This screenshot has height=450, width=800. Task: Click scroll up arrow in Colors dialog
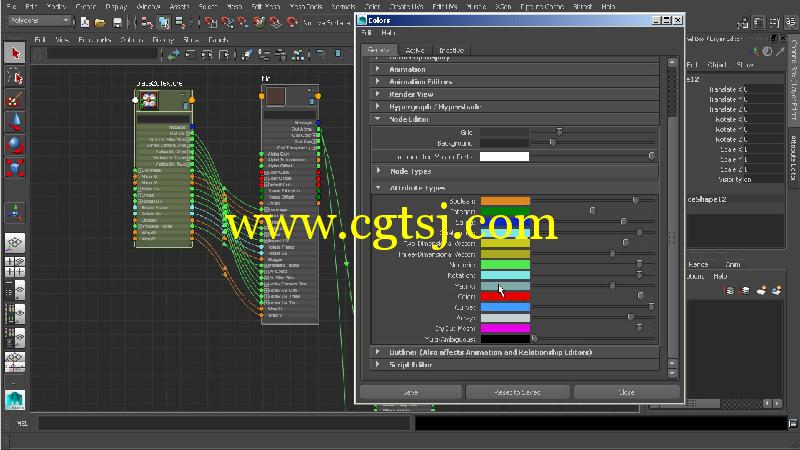[672, 62]
